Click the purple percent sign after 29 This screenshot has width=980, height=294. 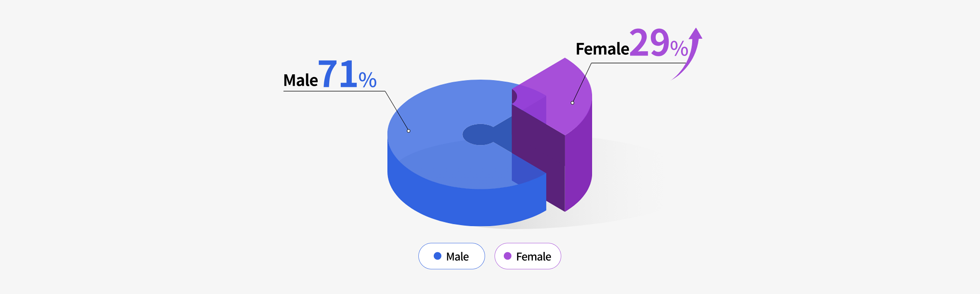[x=679, y=48]
